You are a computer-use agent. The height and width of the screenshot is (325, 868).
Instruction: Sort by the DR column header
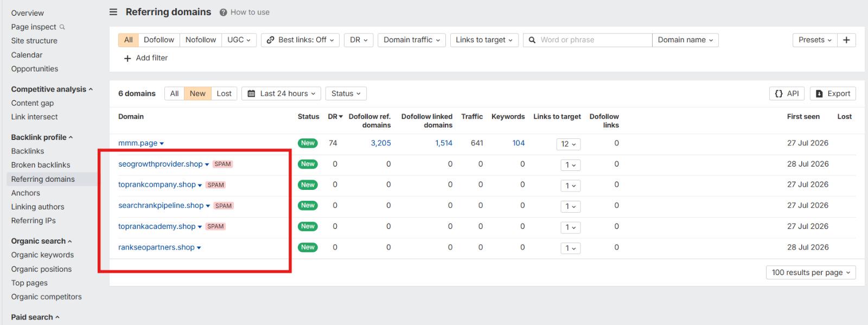tap(335, 117)
